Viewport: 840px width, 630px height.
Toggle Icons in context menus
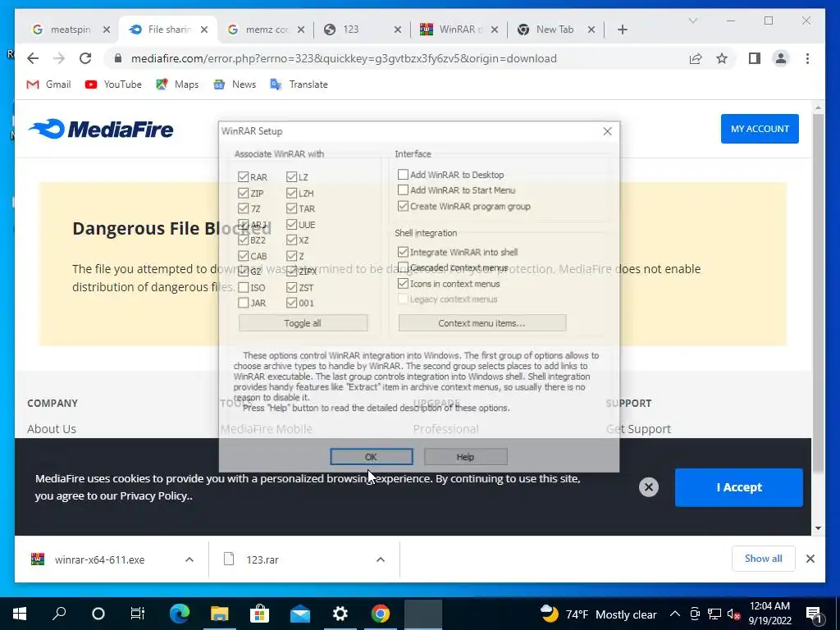point(403,283)
